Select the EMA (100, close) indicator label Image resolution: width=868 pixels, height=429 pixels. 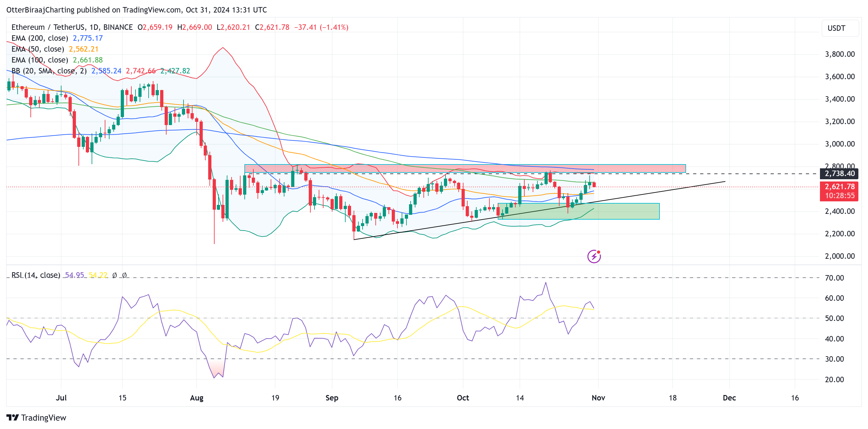(x=40, y=60)
